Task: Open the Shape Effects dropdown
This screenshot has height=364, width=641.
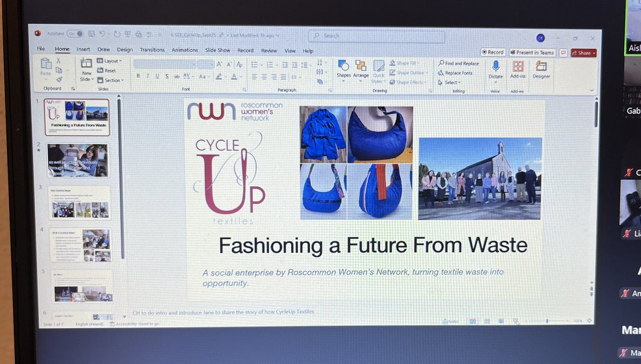Action: [408, 82]
